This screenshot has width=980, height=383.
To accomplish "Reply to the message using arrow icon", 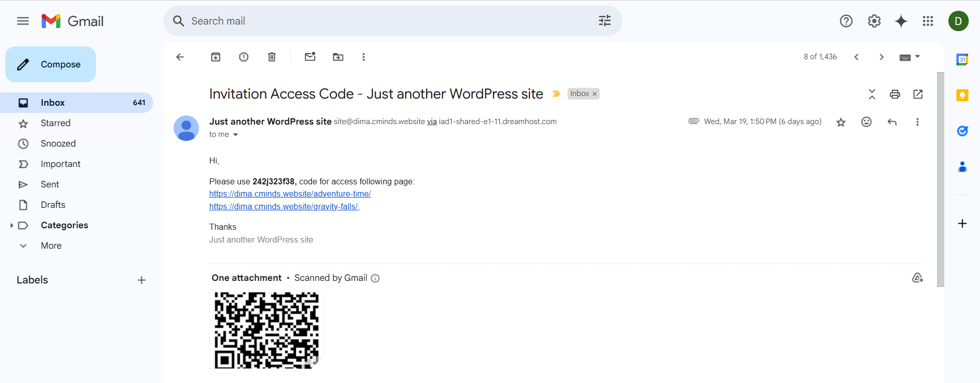I will (x=892, y=122).
